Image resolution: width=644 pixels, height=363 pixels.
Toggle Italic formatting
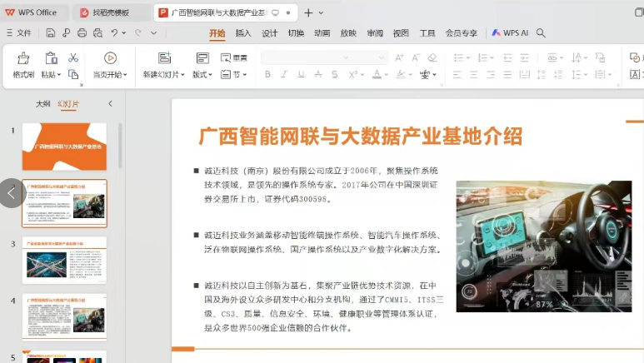tap(284, 74)
